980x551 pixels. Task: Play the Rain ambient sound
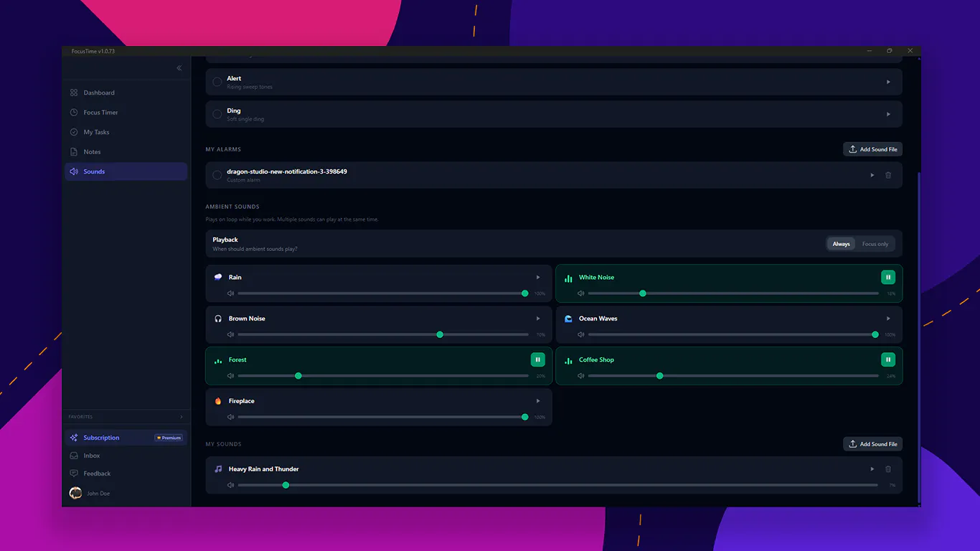[x=538, y=278]
